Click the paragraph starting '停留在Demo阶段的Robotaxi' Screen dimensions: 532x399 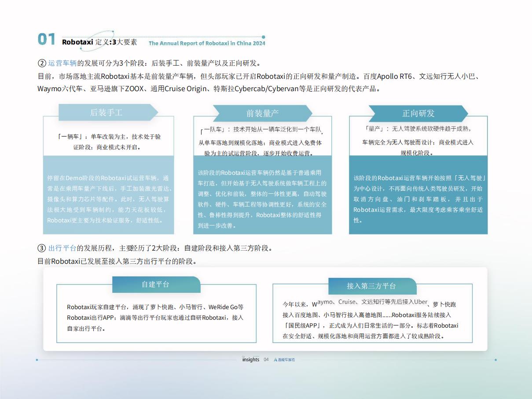pos(109,199)
